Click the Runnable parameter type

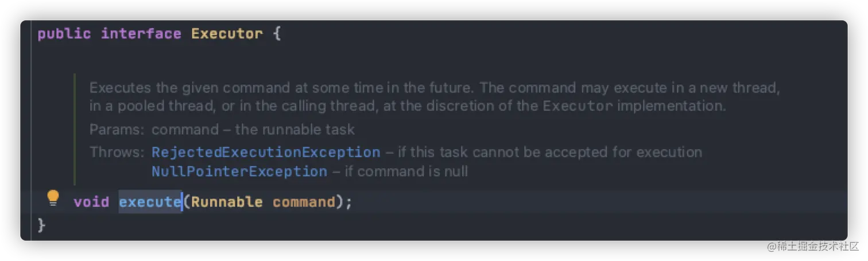pyautogui.click(x=227, y=202)
